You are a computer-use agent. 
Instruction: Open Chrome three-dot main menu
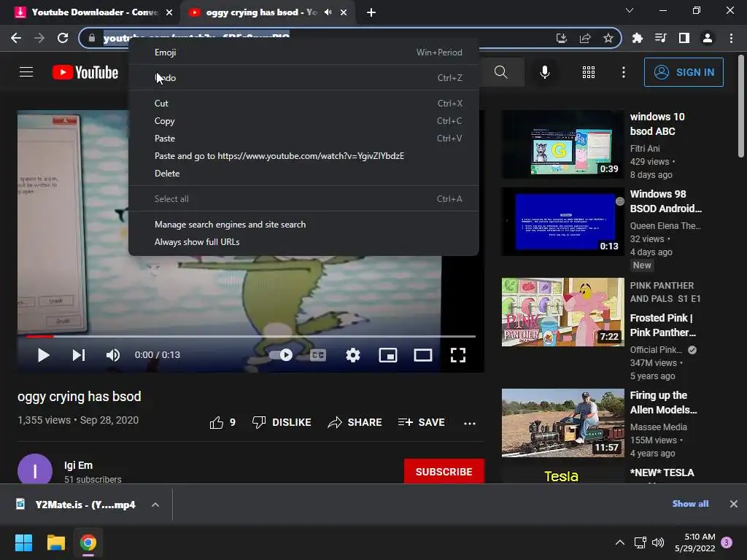coord(731,38)
